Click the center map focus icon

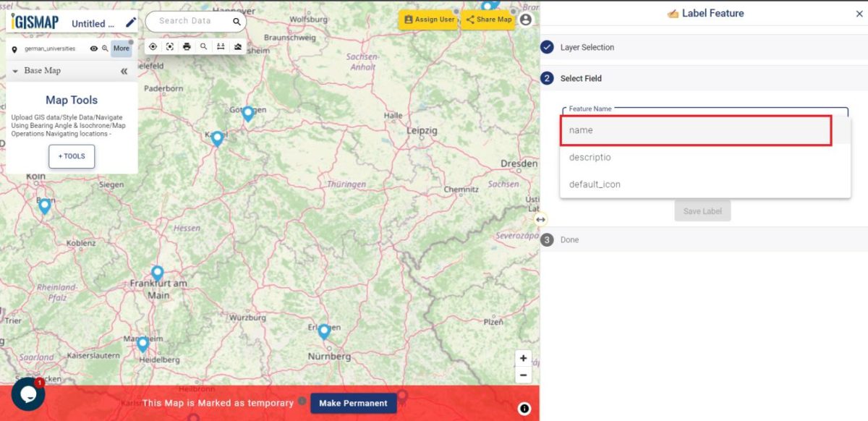[x=169, y=46]
